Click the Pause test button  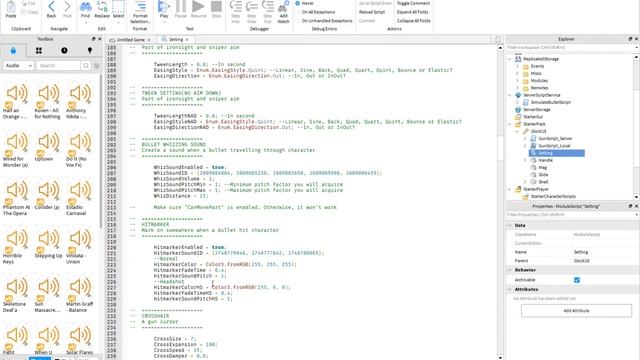coord(180,9)
